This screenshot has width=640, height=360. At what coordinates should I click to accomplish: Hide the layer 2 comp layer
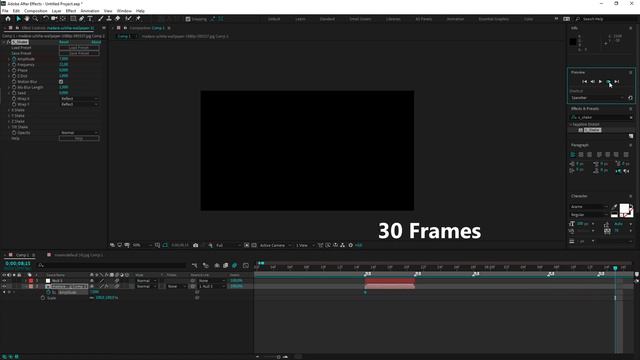click(x=4, y=287)
